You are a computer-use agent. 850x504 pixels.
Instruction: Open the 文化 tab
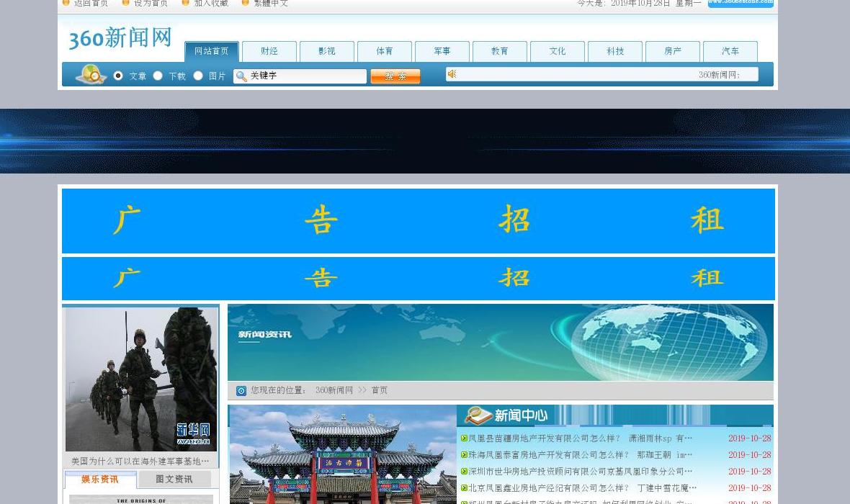coord(558,52)
